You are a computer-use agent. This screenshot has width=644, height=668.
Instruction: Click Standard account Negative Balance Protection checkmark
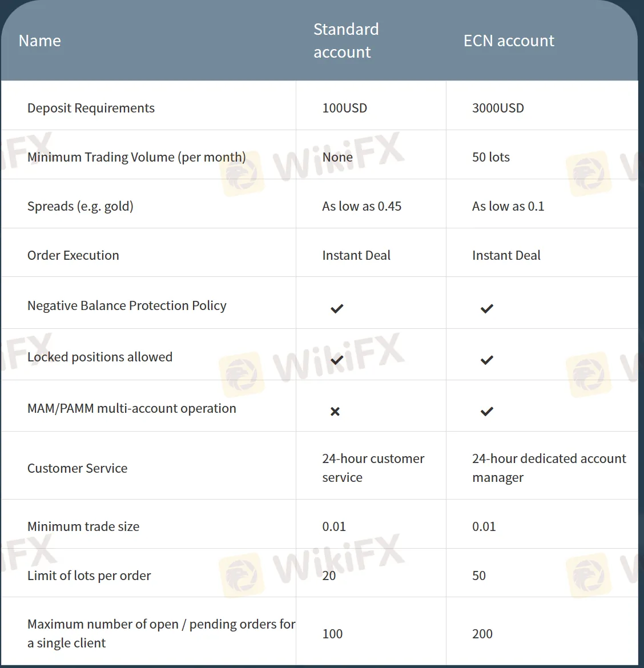pos(337,308)
